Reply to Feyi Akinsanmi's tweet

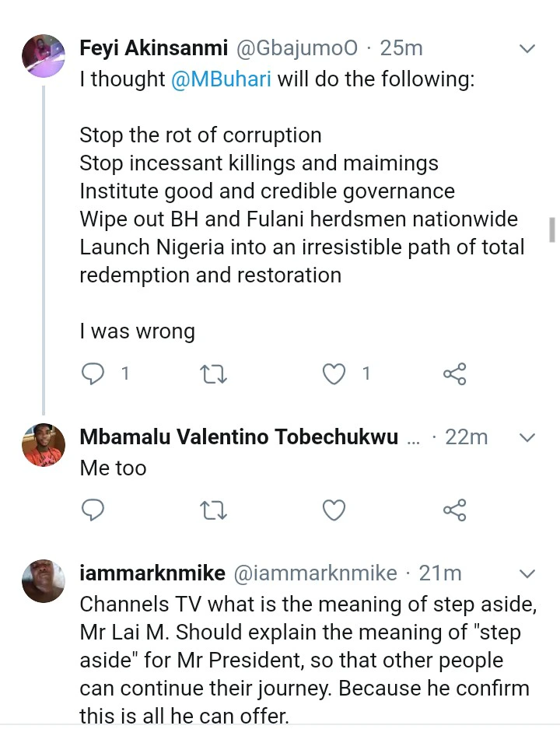pos(93,374)
